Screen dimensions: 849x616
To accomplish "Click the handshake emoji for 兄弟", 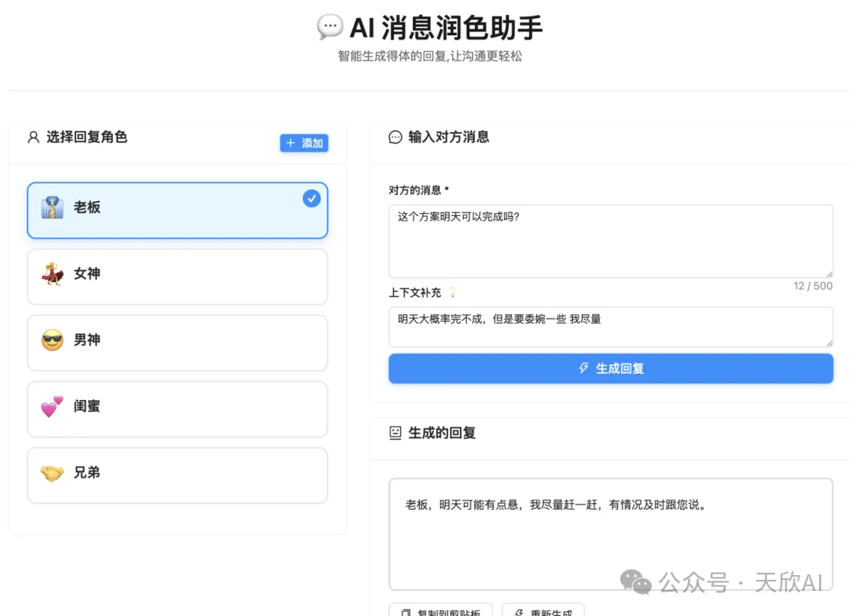I will (52, 472).
